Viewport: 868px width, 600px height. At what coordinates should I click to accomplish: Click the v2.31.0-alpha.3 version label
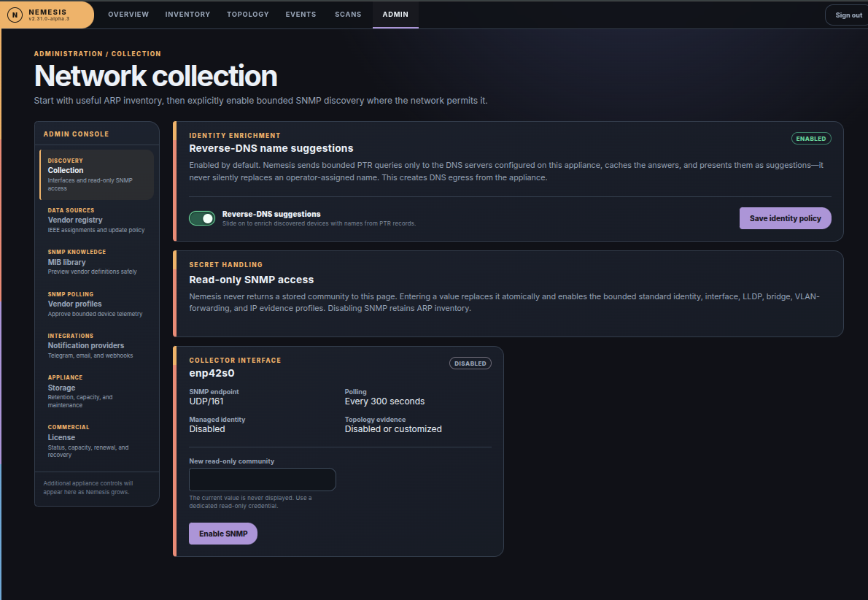click(50, 19)
